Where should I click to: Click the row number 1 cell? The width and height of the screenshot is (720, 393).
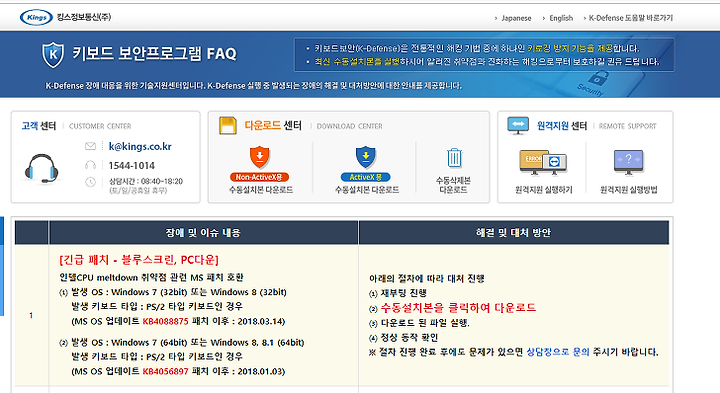coord(31,315)
